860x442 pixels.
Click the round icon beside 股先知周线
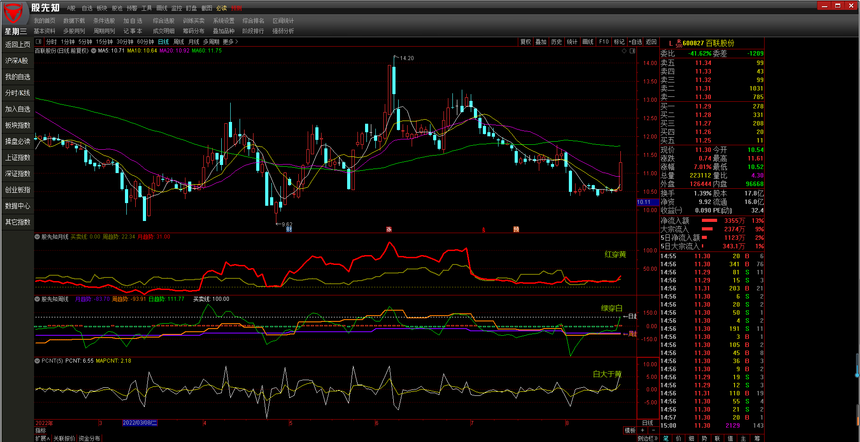(x=38, y=299)
